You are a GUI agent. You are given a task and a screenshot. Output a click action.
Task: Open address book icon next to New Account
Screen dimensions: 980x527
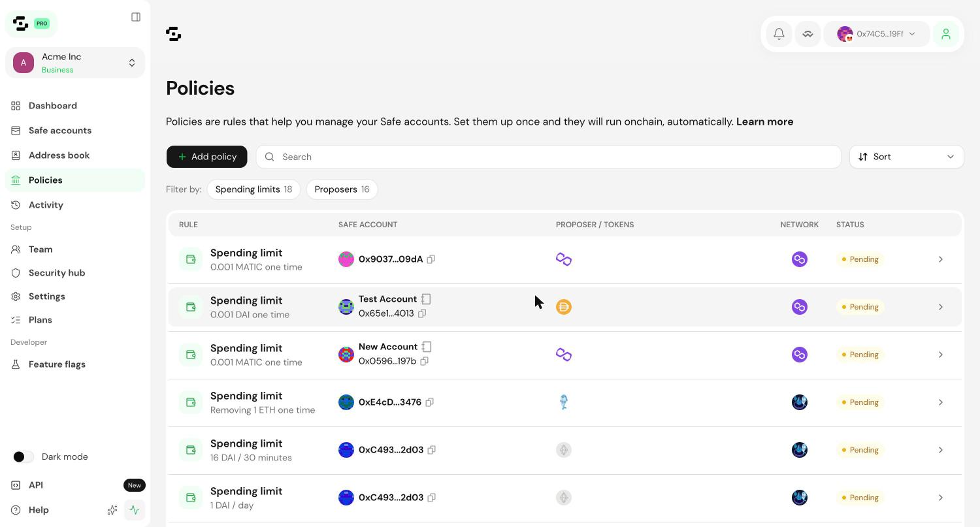427,347
